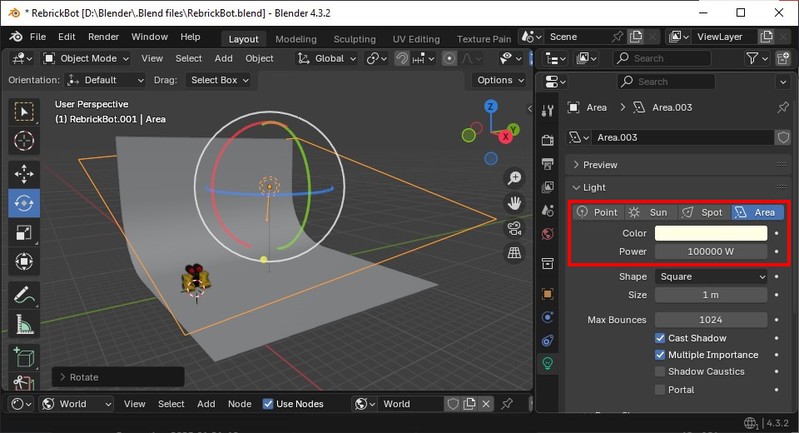799x433 pixels.
Task: Switch to the Sculpting workspace tab
Action: [354, 39]
